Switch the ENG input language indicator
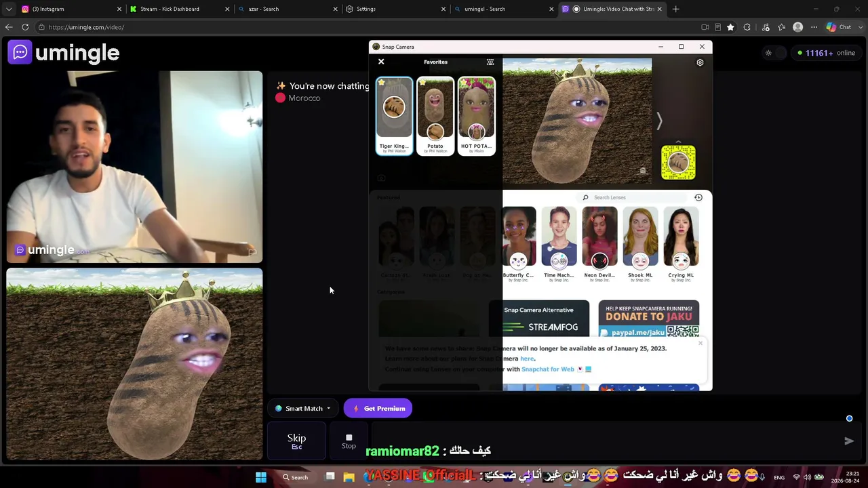868x488 pixels. [x=779, y=477]
